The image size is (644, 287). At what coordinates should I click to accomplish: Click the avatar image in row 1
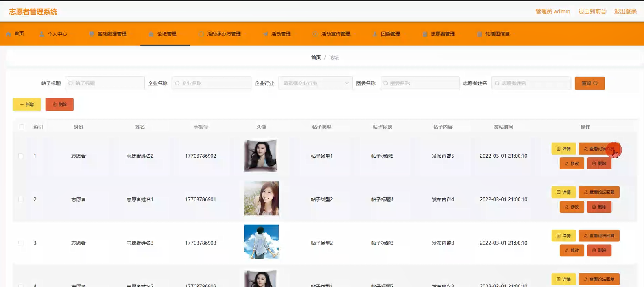pos(261,156)
